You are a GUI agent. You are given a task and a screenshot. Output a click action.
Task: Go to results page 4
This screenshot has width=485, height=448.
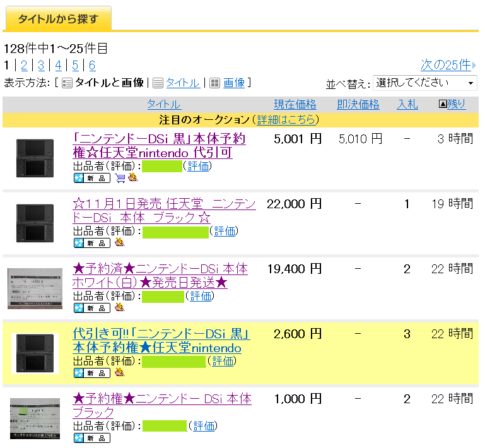click(x=58, y=65)
